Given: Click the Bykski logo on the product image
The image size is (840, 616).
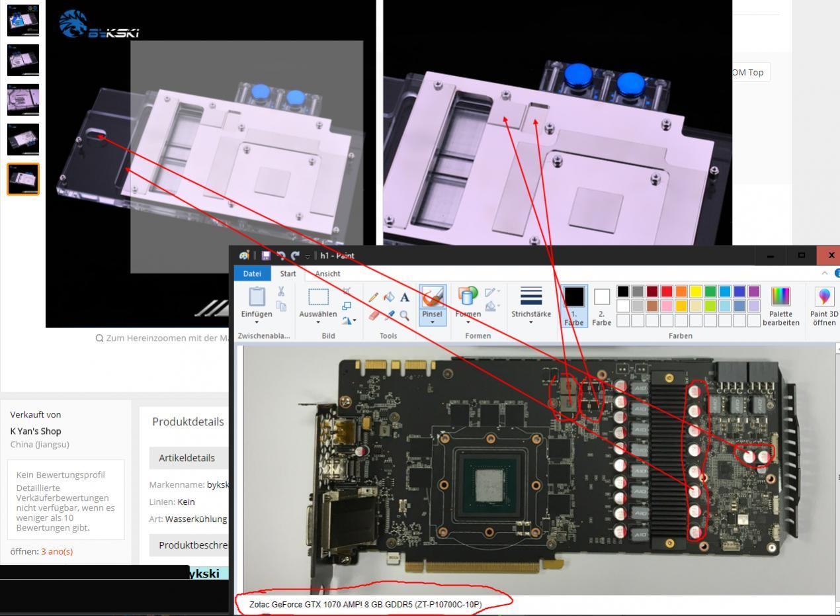Looking at the screenshot, I should point(99,25).
